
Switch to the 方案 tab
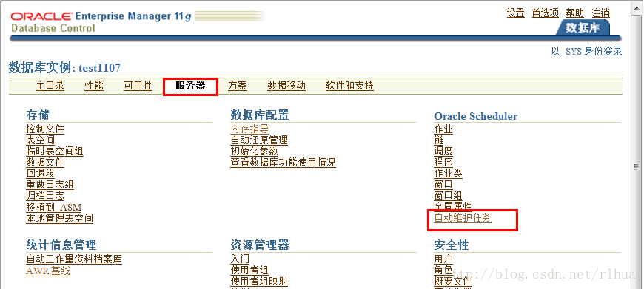238,86
